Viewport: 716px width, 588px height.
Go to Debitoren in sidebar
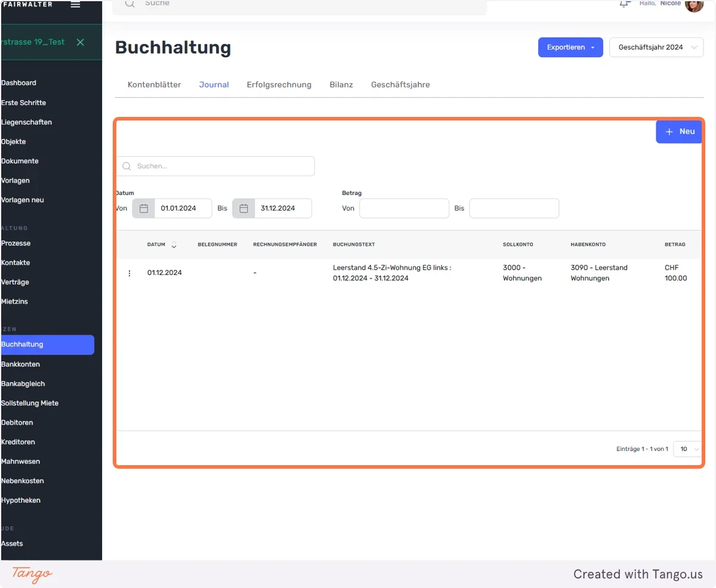(17, 423)
